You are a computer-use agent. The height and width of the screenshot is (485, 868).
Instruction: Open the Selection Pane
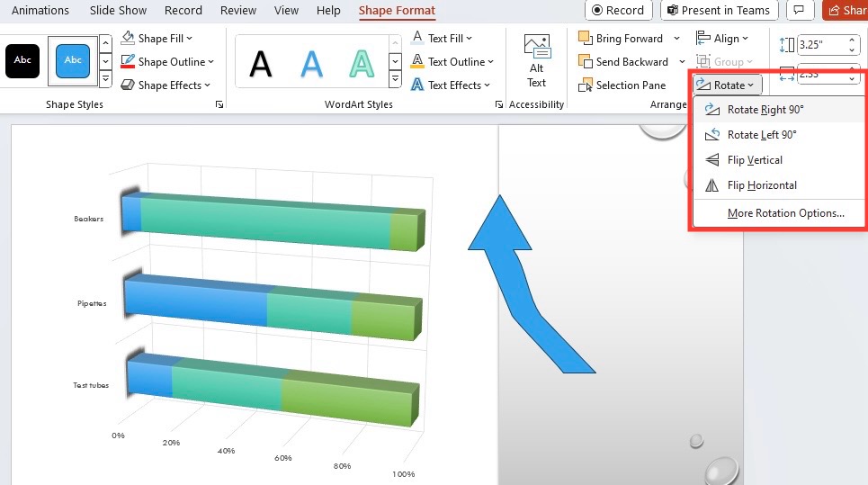622,85
